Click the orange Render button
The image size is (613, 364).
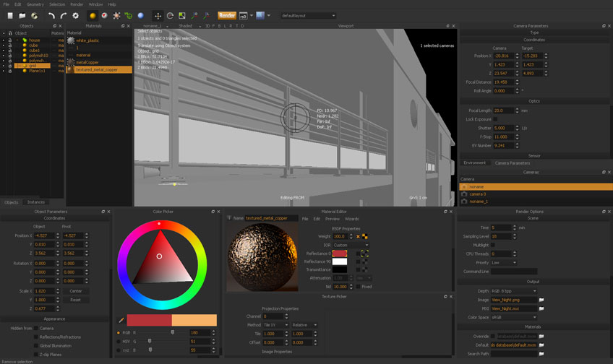click(227, 15)
